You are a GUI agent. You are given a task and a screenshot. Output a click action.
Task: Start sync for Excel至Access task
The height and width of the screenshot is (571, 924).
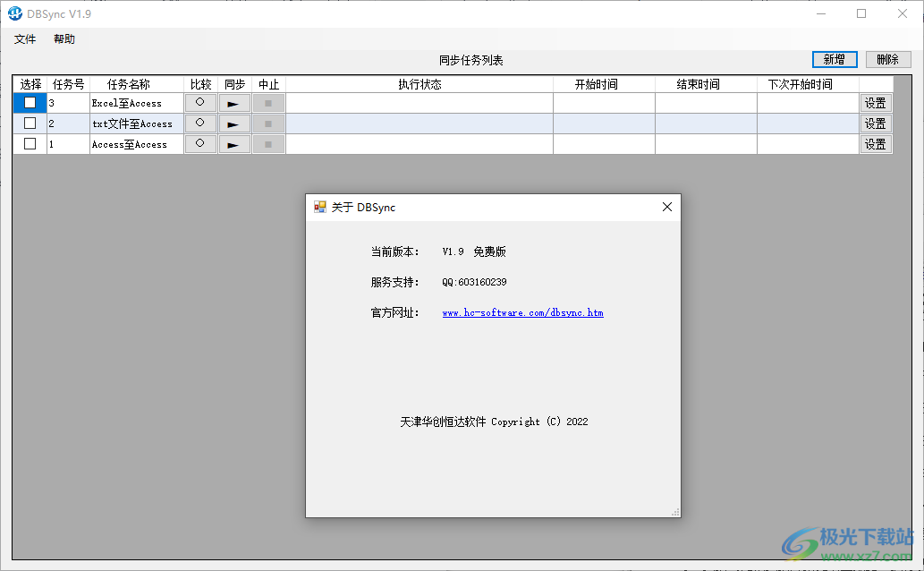point(234,103)
